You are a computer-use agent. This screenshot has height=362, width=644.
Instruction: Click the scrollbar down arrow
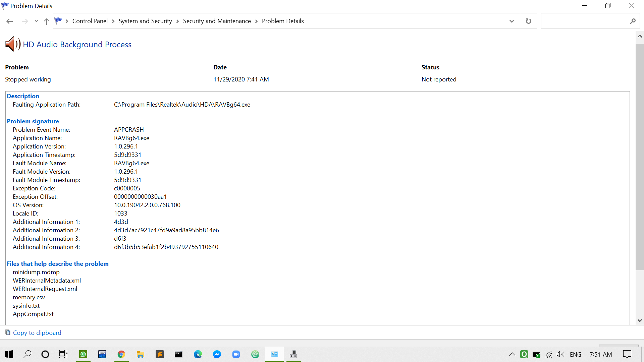click(x=640, y=320)
